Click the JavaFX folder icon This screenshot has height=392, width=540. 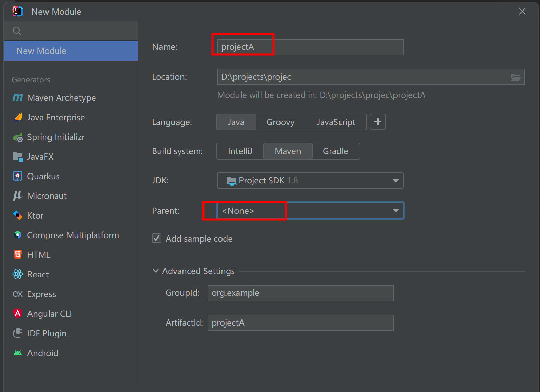coord(18,157)
